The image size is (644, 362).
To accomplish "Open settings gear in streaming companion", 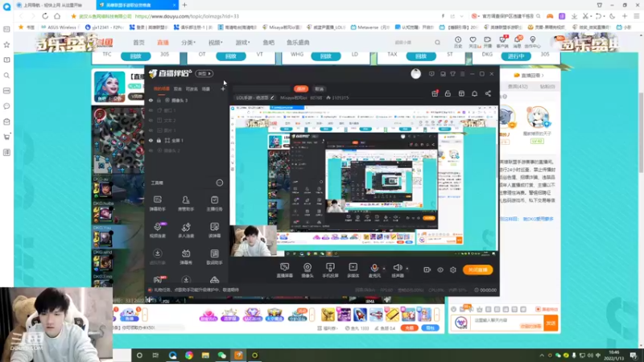I will (x=453, y=269).
